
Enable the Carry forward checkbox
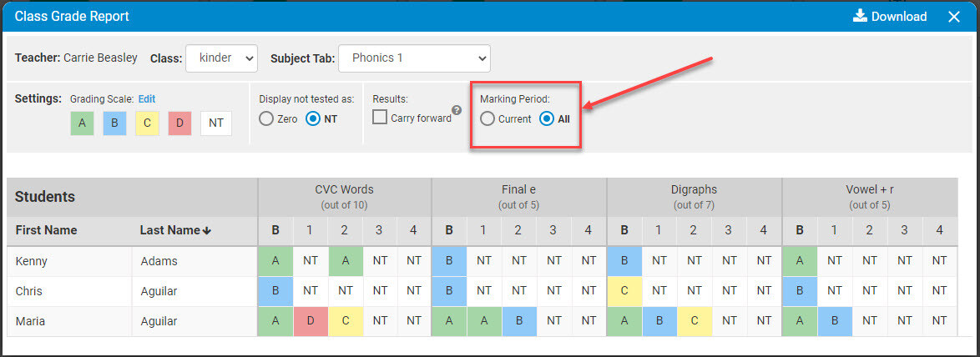click(x=380, y=118)
